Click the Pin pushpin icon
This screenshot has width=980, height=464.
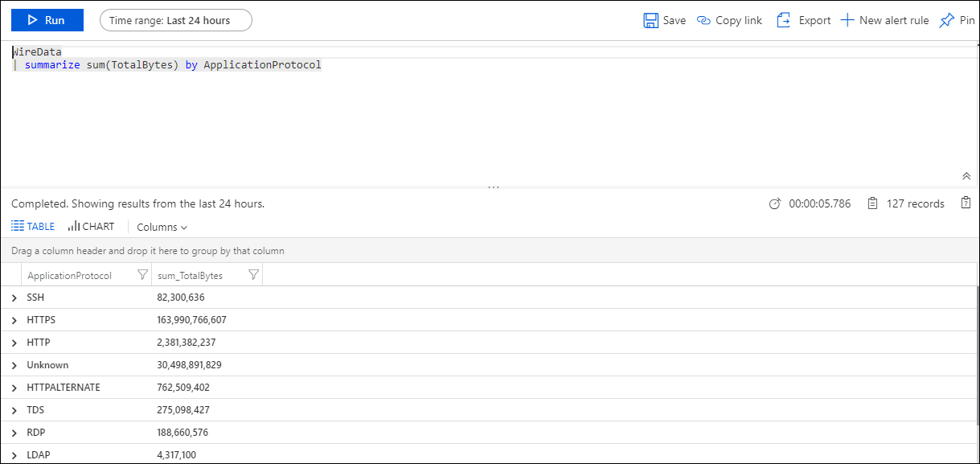coord(946,20)
